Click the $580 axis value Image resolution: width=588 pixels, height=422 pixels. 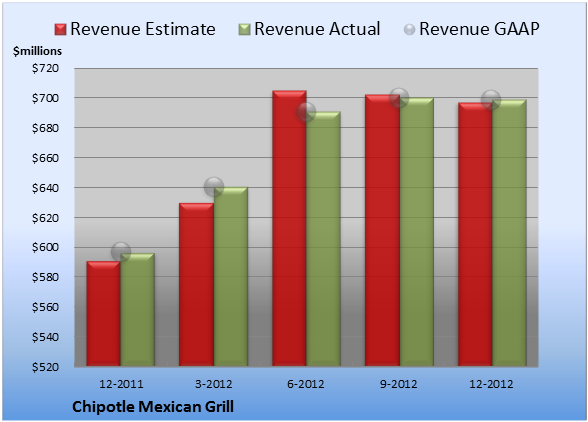pos(45,277)
